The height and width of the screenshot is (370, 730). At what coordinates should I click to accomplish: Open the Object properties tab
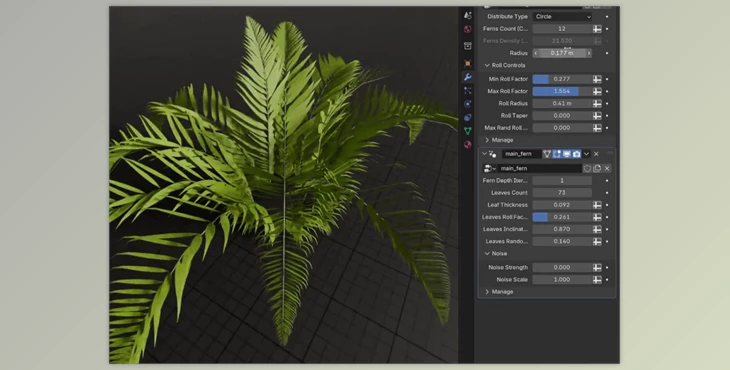(468, 63)
